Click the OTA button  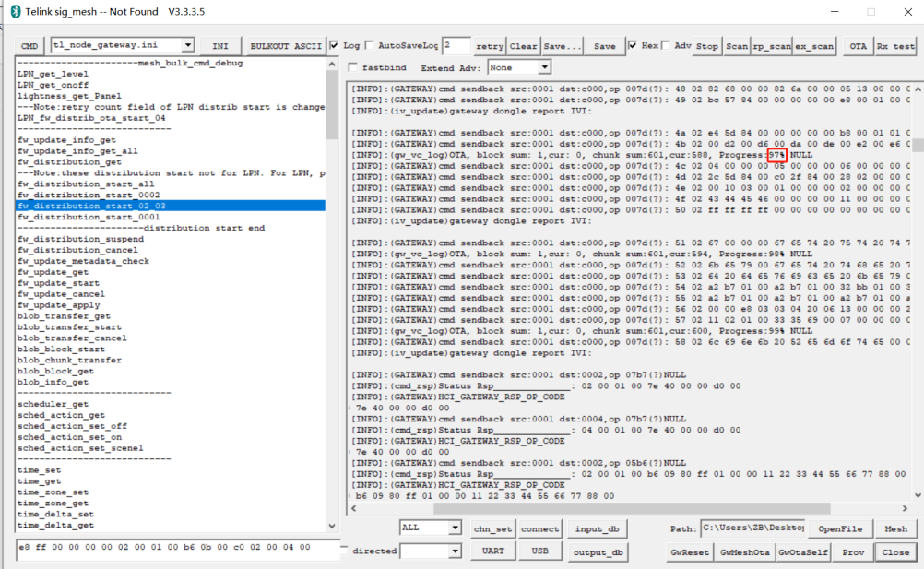(858, 46)
